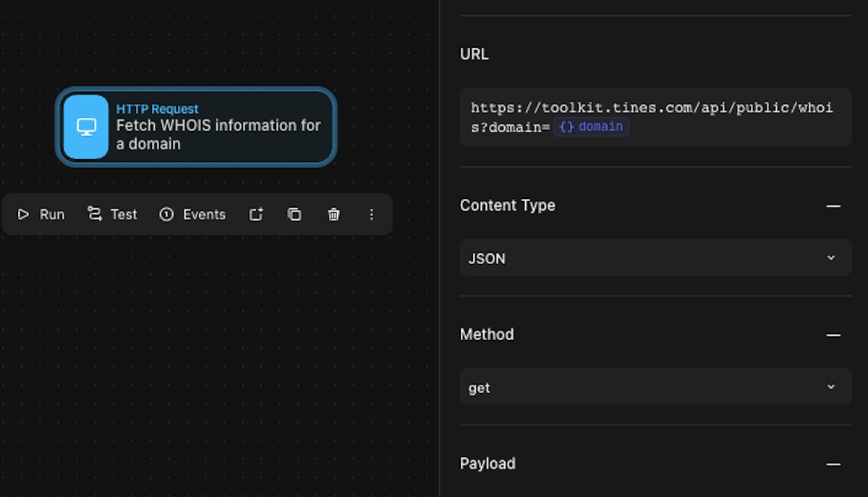This screenshot has height=497, width=868.
Task: Collapse the Payload section
Action: (x=833, y=464)
